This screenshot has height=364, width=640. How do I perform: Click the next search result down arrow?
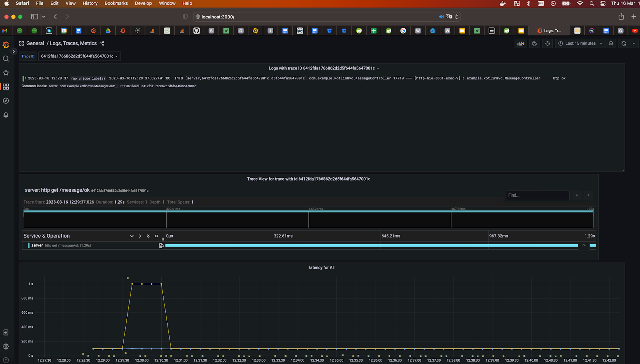pos(576,195)
